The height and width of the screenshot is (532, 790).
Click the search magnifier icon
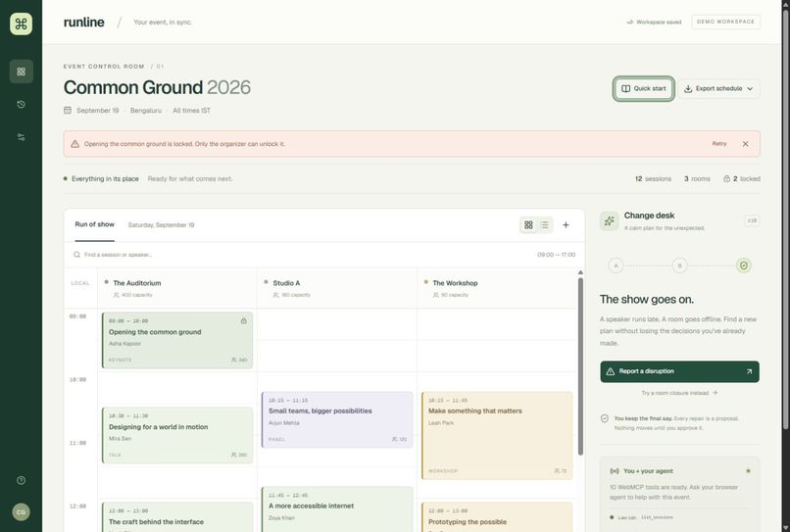coord(76,255)
